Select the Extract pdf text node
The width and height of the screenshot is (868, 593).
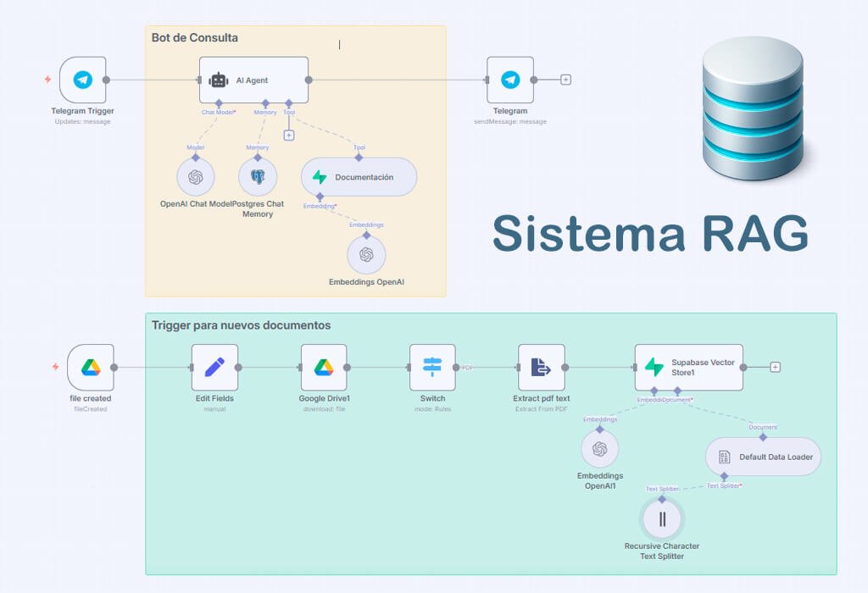tap(541, 368)
